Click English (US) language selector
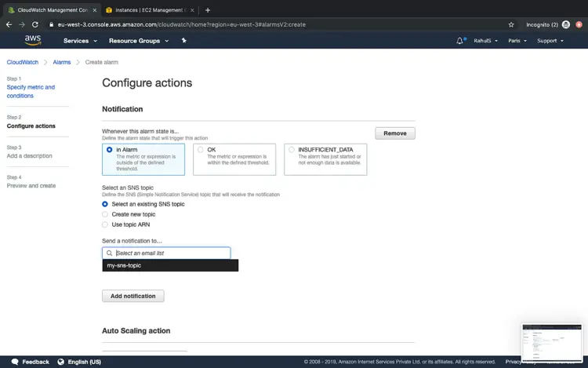 [x=85, y=362]
